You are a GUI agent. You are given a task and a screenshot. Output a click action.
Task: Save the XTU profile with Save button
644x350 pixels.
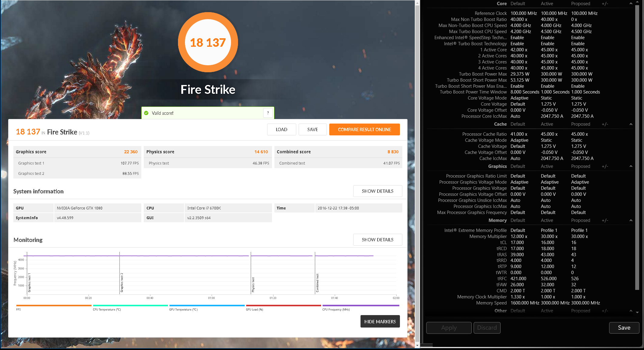[x=624, y=328]
